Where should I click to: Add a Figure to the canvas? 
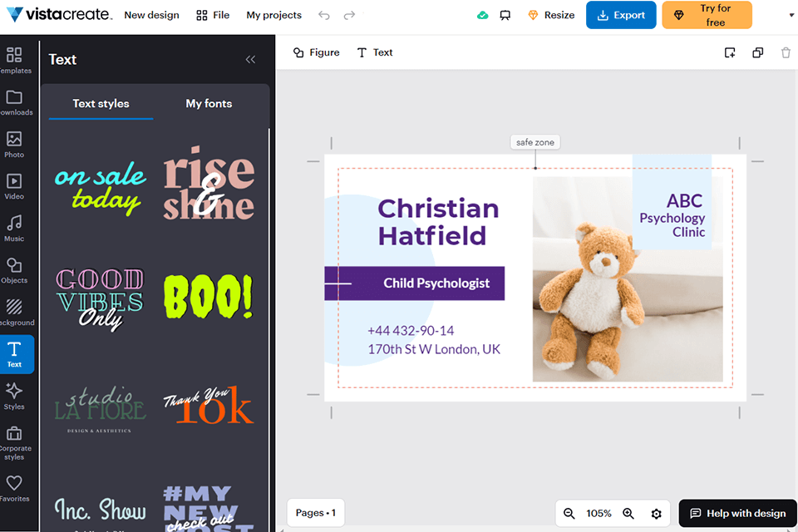tap(316, 52)
